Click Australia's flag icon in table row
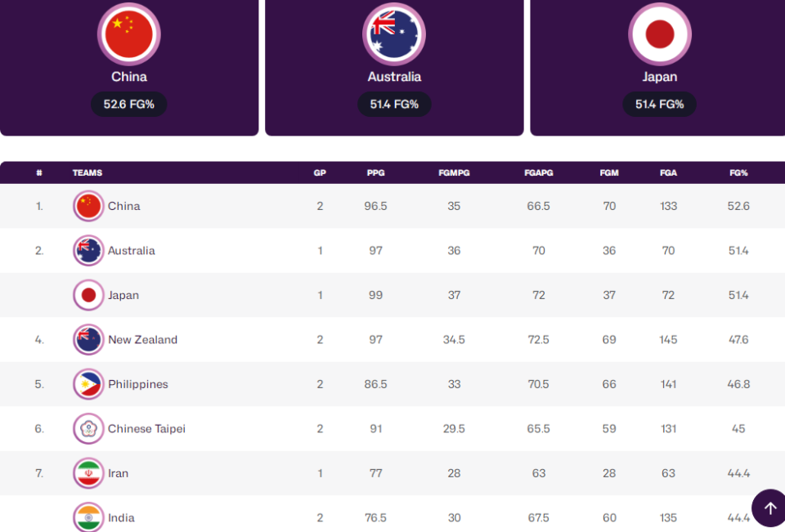 pyautogui.click(x=88, y=251)
